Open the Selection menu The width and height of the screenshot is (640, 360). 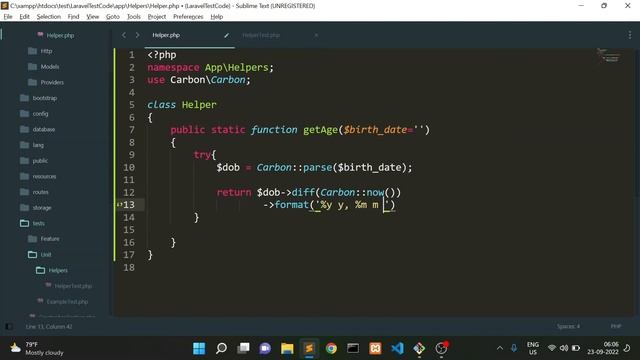click(49, 17)
